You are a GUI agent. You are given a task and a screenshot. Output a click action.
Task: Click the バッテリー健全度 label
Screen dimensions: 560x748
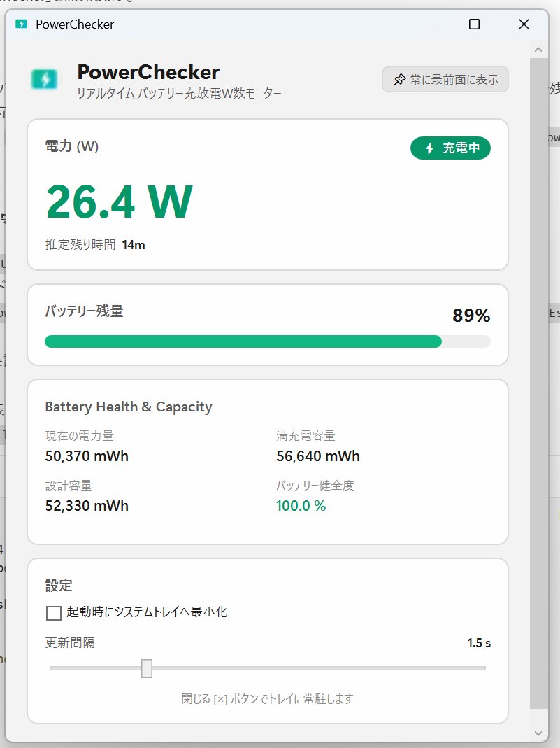click(x=315, y=486)
